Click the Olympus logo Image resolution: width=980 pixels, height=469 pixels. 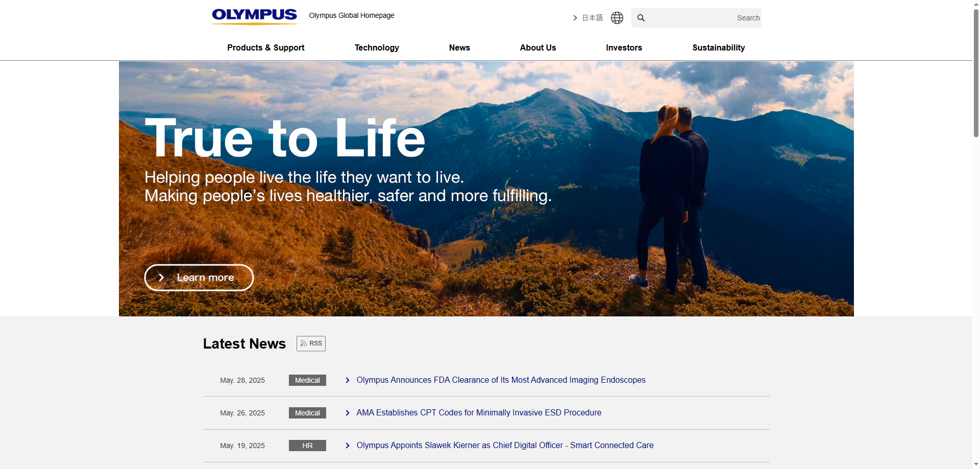254,16
